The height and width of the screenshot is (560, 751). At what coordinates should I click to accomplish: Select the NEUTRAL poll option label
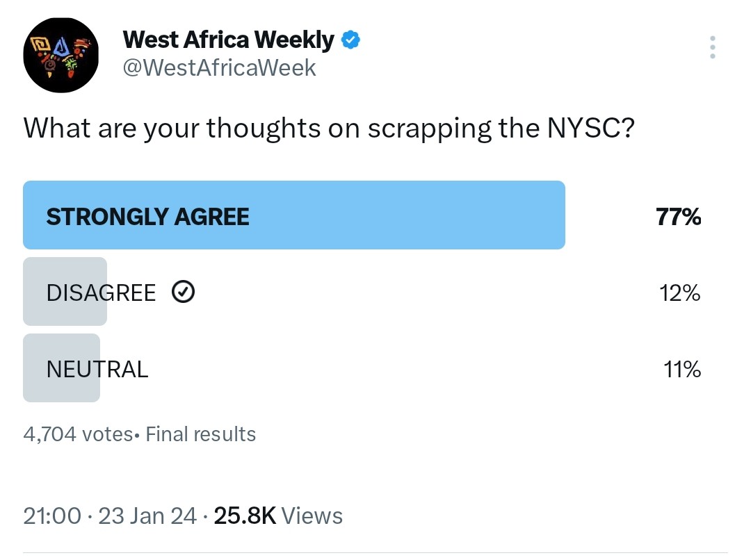tap(97, 369)
